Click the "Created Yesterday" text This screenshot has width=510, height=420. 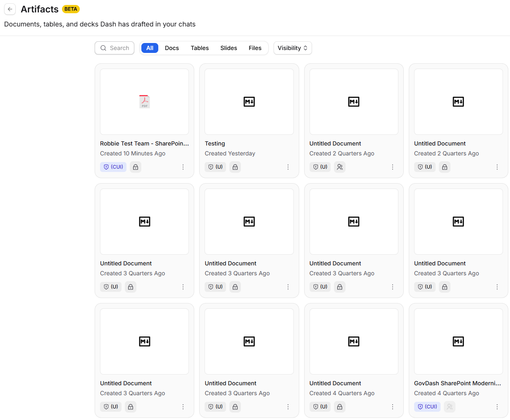click(x=230, y=153)
